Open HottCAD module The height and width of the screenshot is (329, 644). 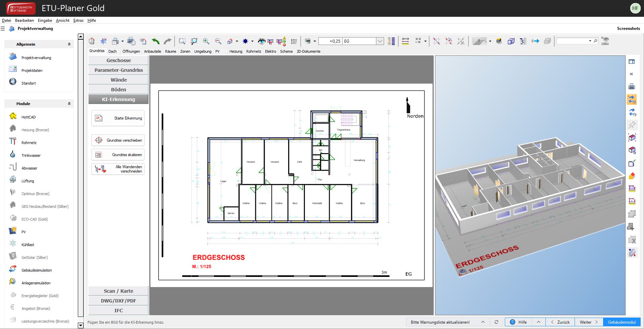tap(29, 117)
